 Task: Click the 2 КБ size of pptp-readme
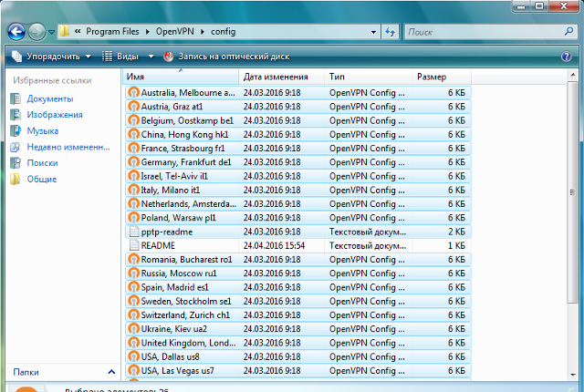tap(456, 232)
